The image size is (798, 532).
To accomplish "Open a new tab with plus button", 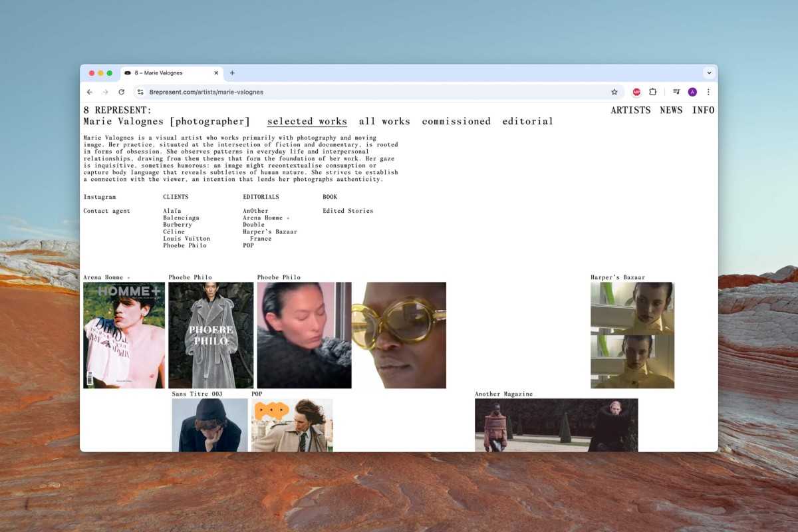I will coord(232,73).
